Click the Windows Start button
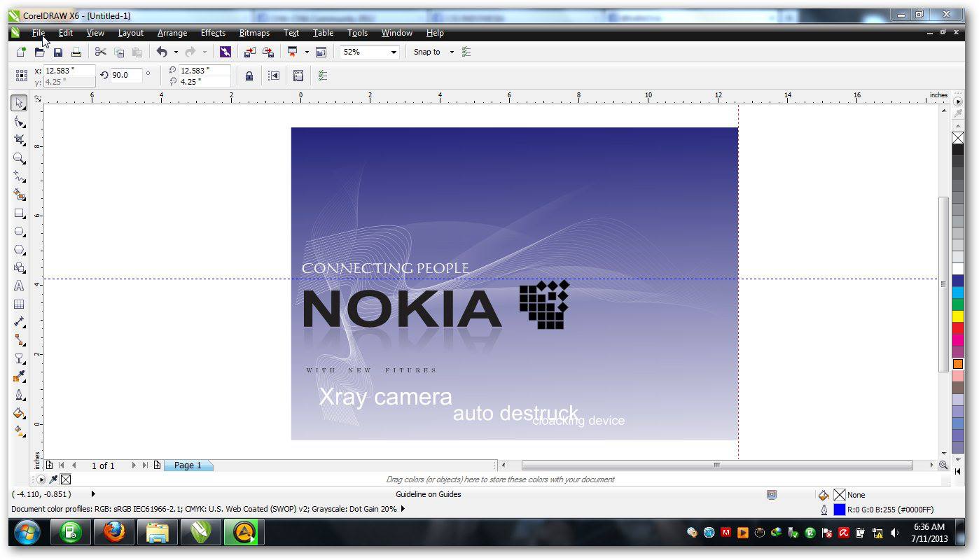This screenshot has width=979, height=560. [28, 533]
